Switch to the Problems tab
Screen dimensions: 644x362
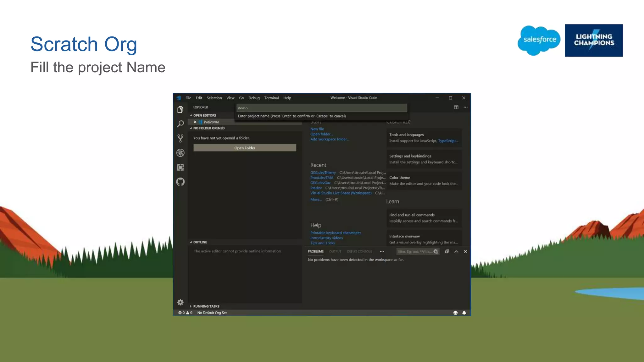point(315,251)
